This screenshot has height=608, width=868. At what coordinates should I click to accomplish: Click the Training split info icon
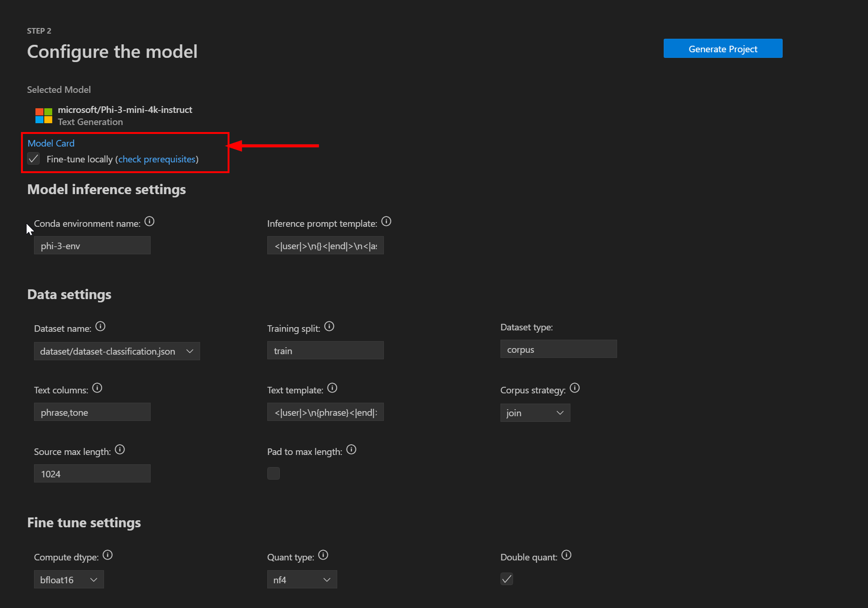pos(329,326)
